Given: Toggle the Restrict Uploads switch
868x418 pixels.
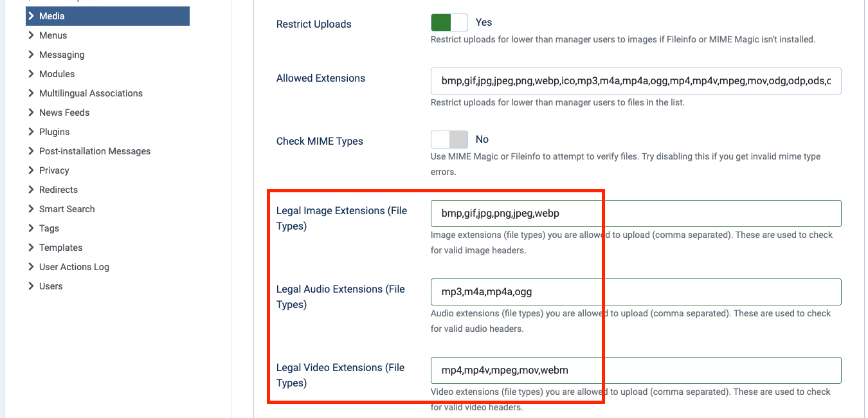Looking at the screenshot, I should [449, 23].
